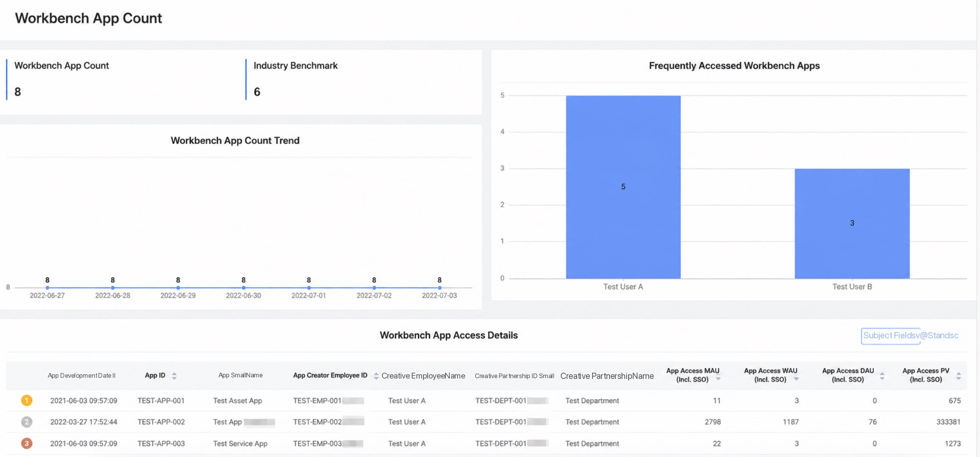Select the 2022-07-03 trend data point
Viewport: 980px width, 457px height.
(x=439, y=288)
